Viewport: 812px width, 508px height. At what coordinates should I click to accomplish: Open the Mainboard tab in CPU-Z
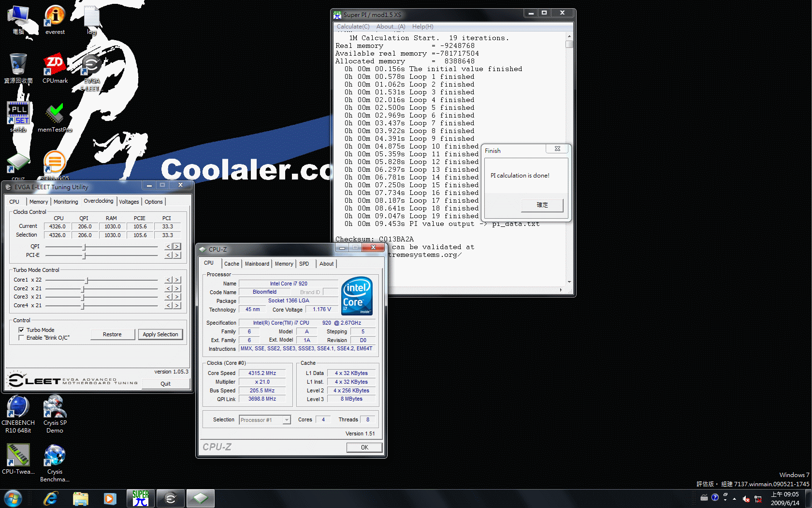pyautogui.click(x=257, y=264)
